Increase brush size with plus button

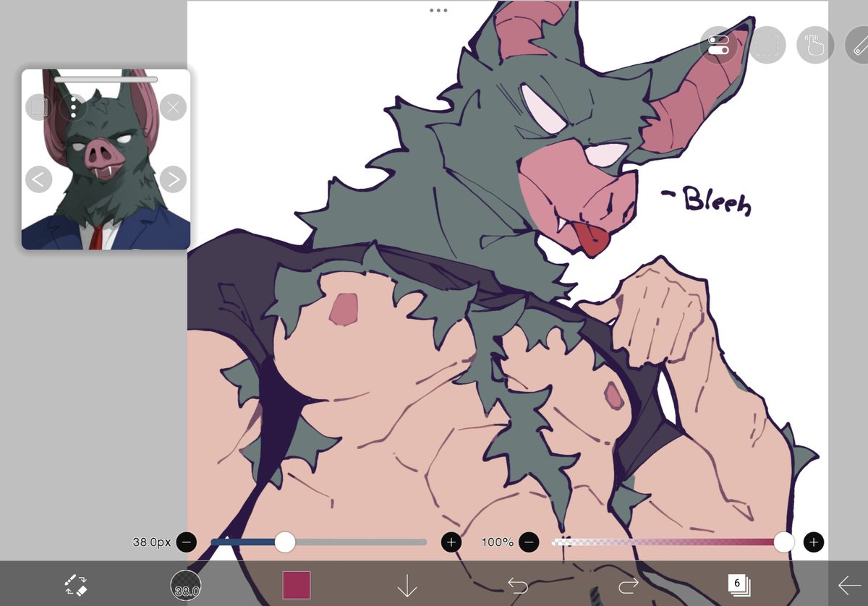click(451, 542)
